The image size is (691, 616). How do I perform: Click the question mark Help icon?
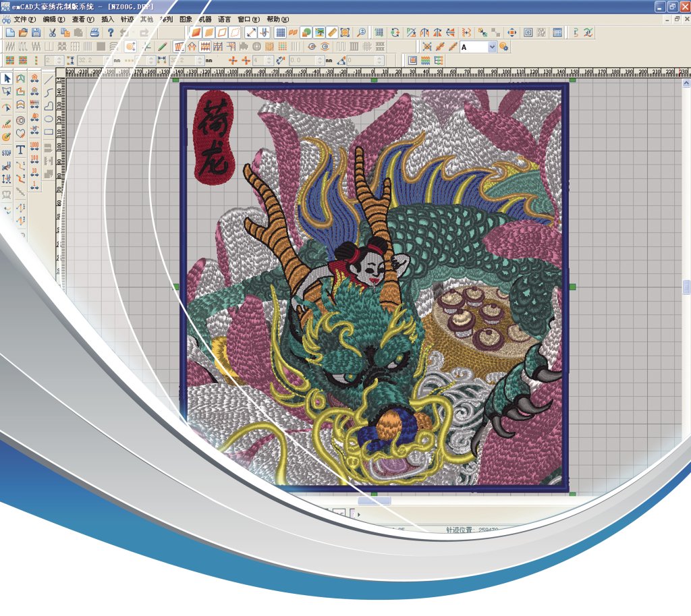[x=111, y=32]
